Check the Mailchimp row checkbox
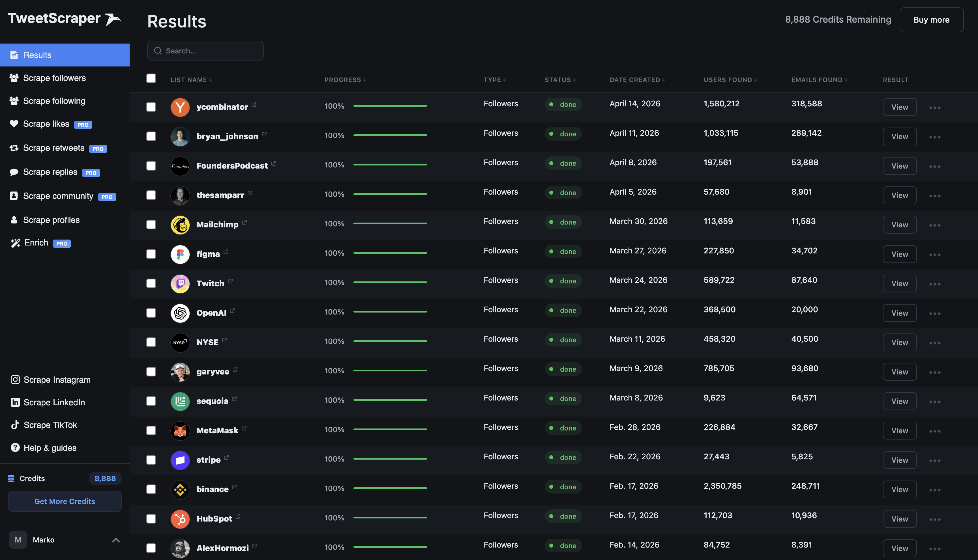Screen dimensions: 978x560 coord(151,225)
